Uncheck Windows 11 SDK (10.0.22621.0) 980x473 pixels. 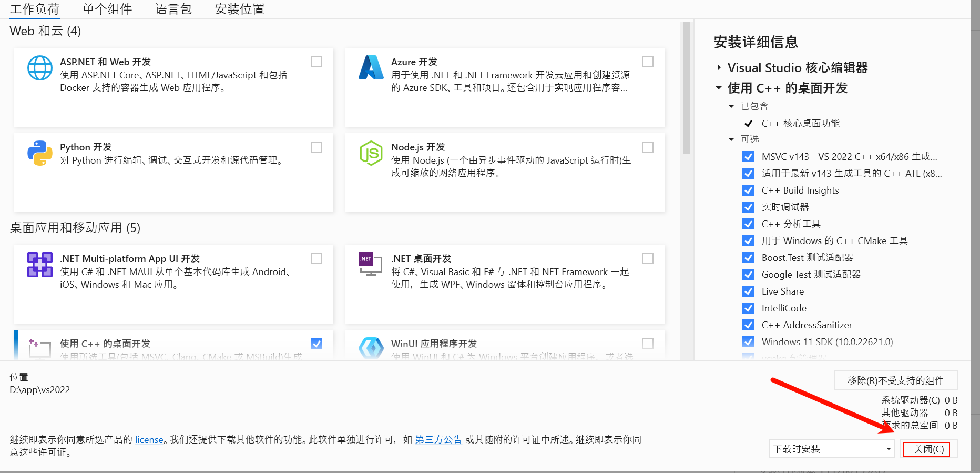tap(748, 342)
